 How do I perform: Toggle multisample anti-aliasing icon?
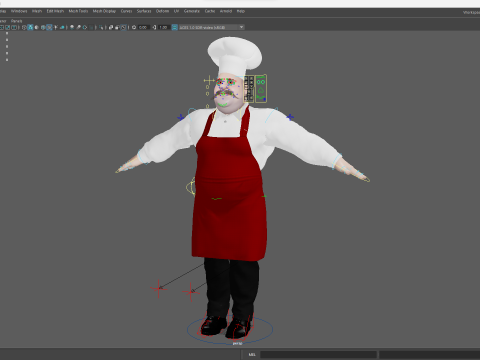click(85, 27)
